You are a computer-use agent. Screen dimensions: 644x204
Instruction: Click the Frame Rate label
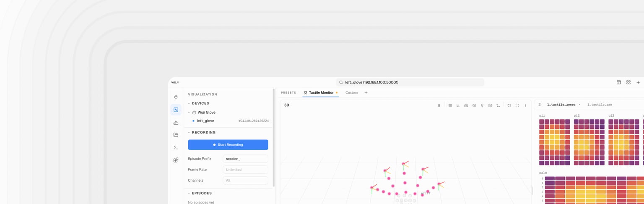point(197,170)
